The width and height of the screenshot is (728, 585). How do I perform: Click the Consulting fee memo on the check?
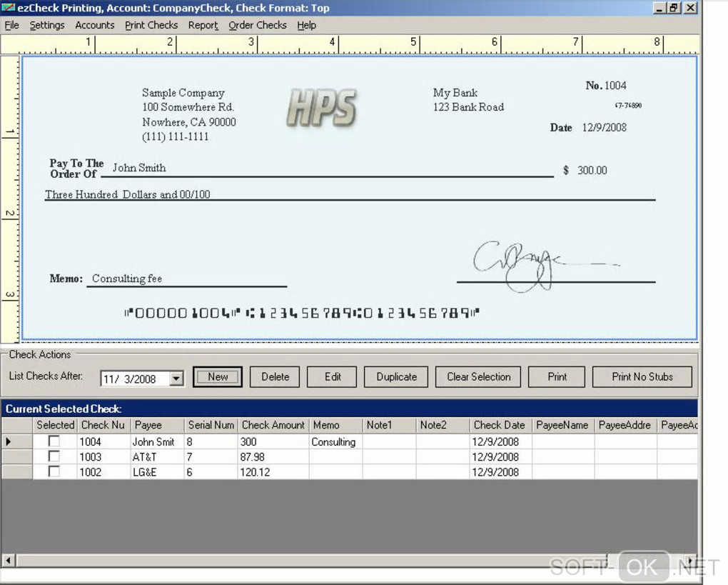127,279
